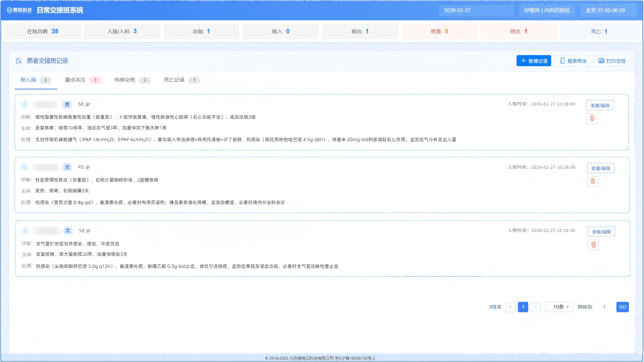Click 女 gender badge on 58岁 patient
This screenshot has width=644, height=362.
tap(68, 231)
